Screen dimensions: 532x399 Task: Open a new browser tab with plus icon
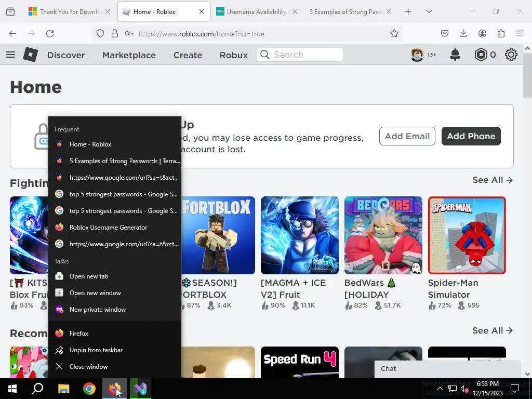click(x=408, y=12)
